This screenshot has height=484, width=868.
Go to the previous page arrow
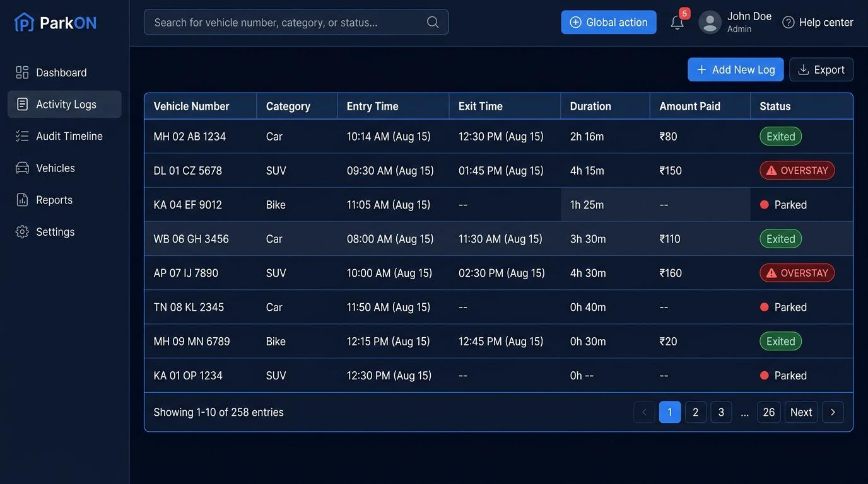click(644, 412)
